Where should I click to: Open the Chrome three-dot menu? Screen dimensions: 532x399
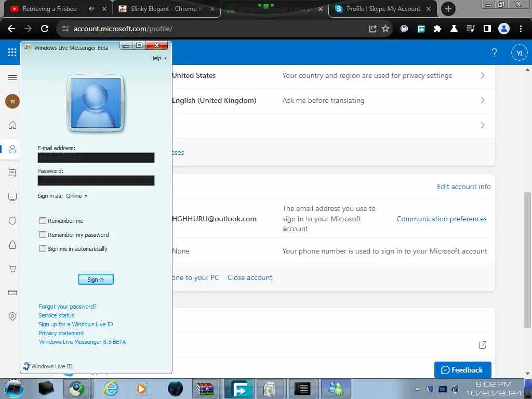[x=521, y=29]
